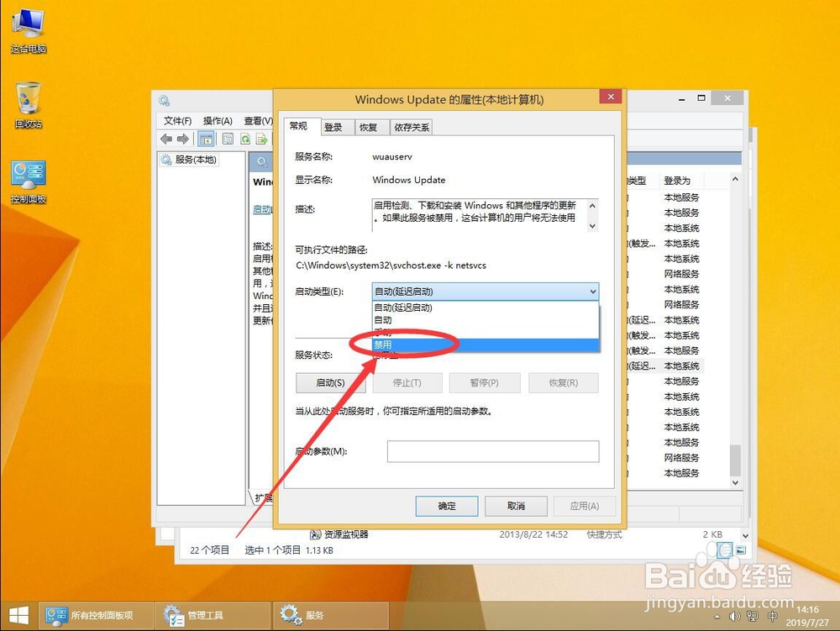This screenshot has height=631, width=840.
Task: Open the 管理工具 taskbar item
Action: 213,616
